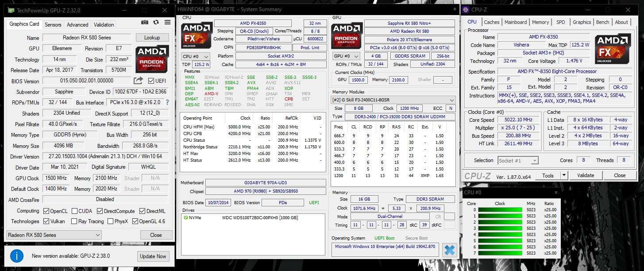Image resolution: width=644 pixels, height=271 pixels.
Task: Toggle the UEFI checkbox in GPU-Z
Action: coord(151,81)
